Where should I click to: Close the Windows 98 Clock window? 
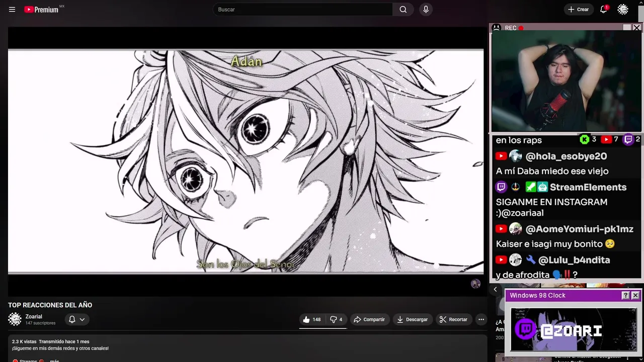coord(635,296)
